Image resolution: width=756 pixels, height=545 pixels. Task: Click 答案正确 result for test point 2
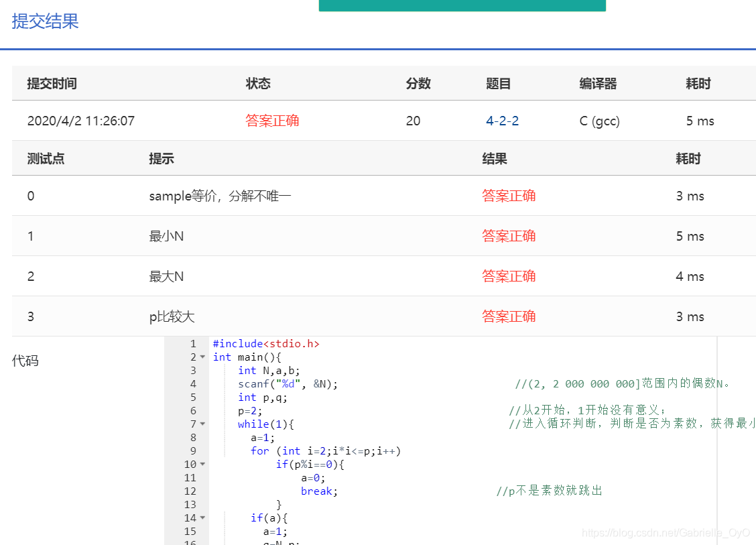tap(509, 276)
